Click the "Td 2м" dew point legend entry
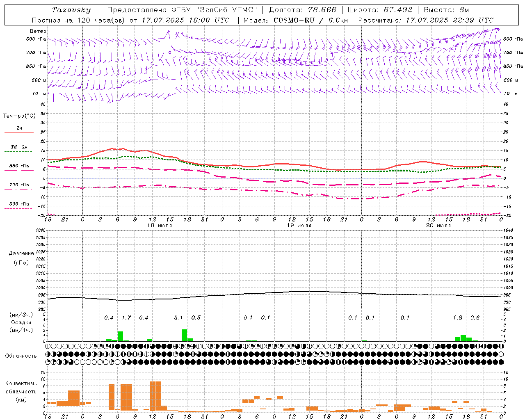Viewport: 525px width, 420px height. point(19,147)
